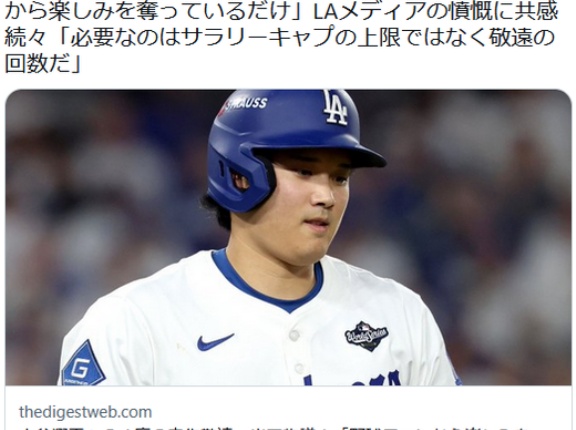Open the article card photo of the player
576x430 pixels.
[288, 237]
